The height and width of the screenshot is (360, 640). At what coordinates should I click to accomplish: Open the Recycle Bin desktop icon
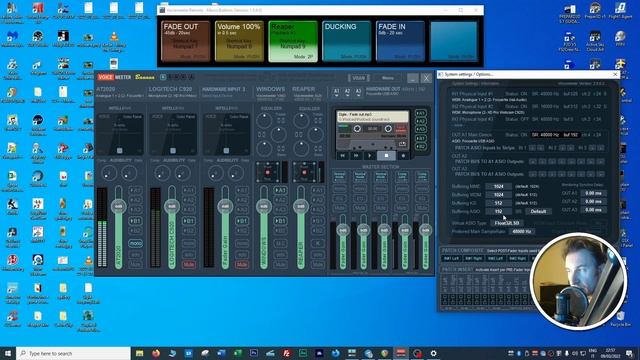pos(620,319)
